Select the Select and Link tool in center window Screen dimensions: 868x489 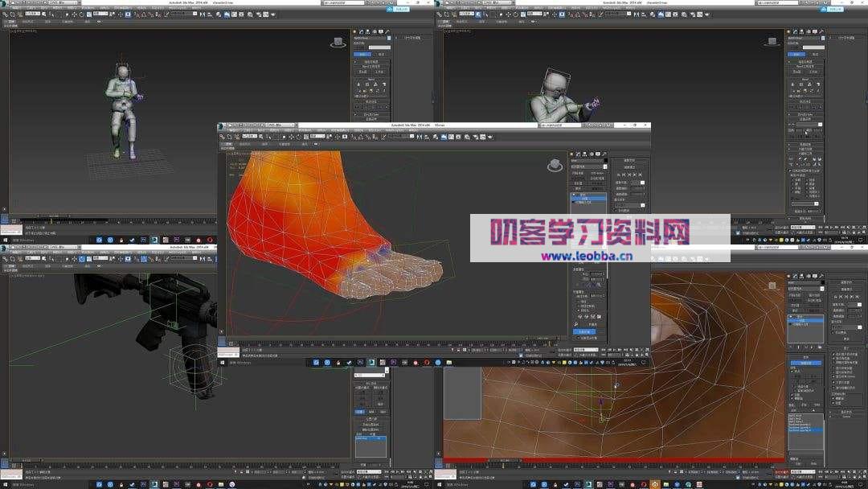(223, 137)
